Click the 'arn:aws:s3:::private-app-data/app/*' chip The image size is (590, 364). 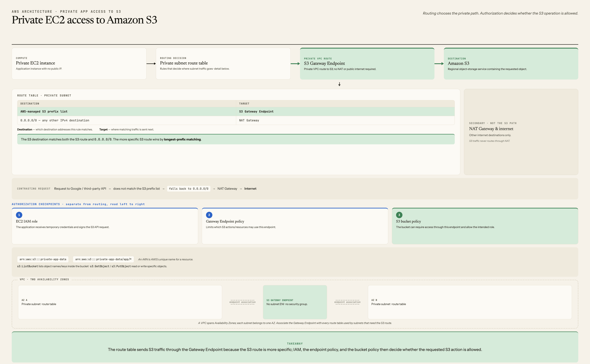pyautogui.click(x=103, y=259)
